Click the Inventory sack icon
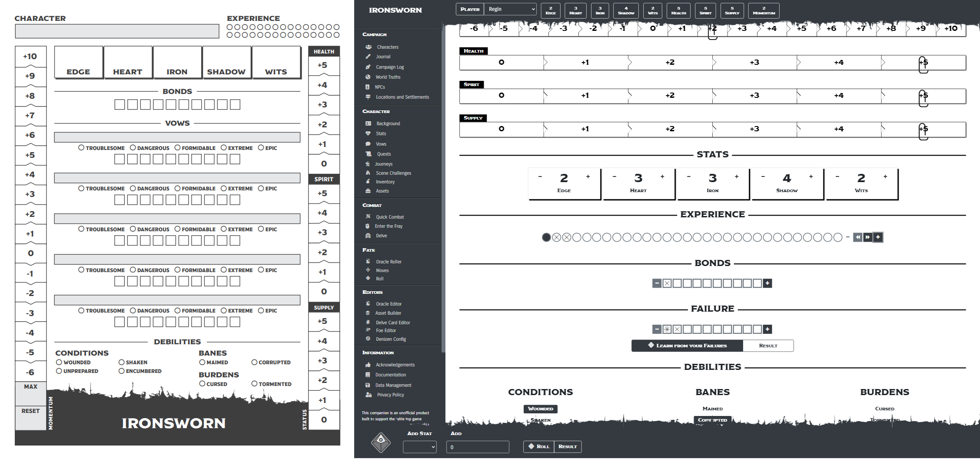Screen dimensions: 980x459 tap(368, 182)
